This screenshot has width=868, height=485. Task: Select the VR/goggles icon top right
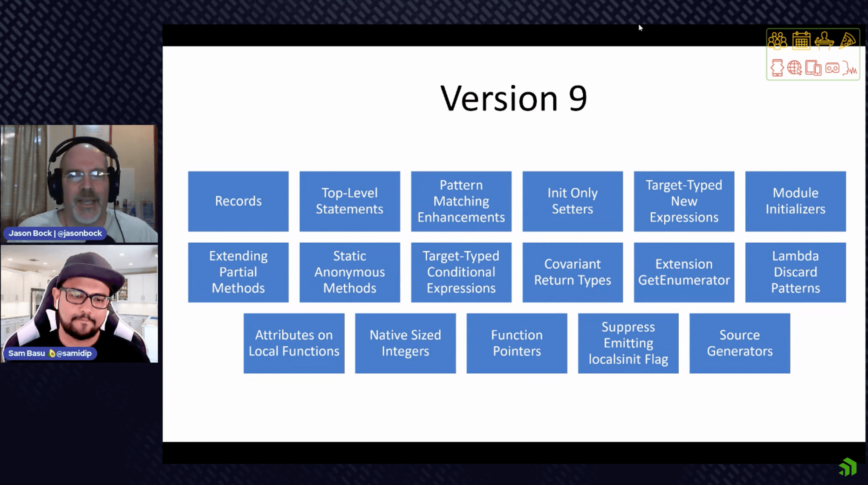(x=832, y=67)
